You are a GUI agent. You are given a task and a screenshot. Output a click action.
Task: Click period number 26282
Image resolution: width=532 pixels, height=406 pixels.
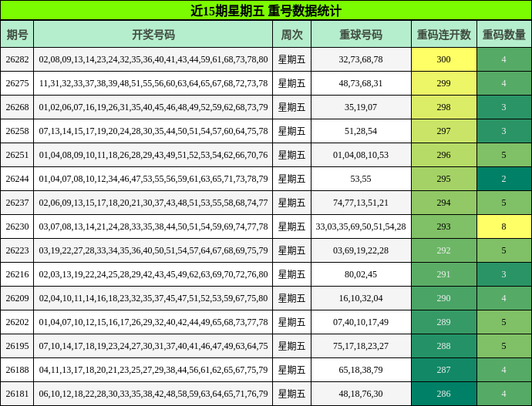(x=17, y=59)
